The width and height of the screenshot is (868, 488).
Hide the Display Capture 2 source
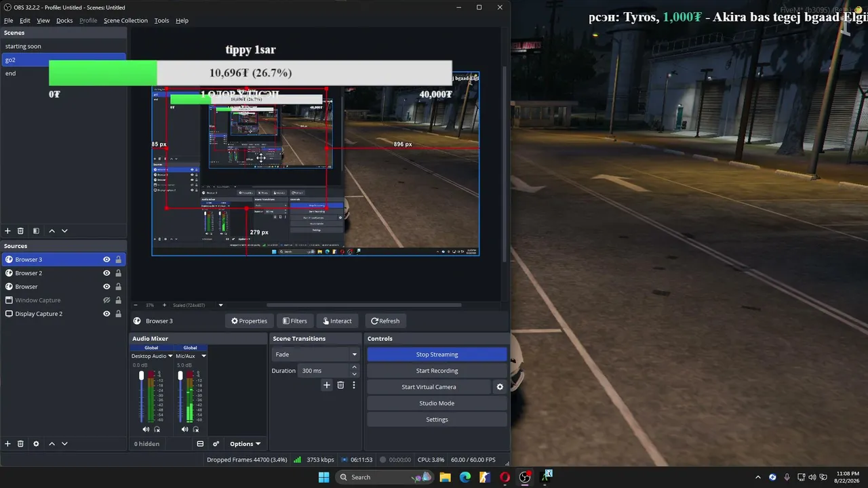[x=106, y=314]
